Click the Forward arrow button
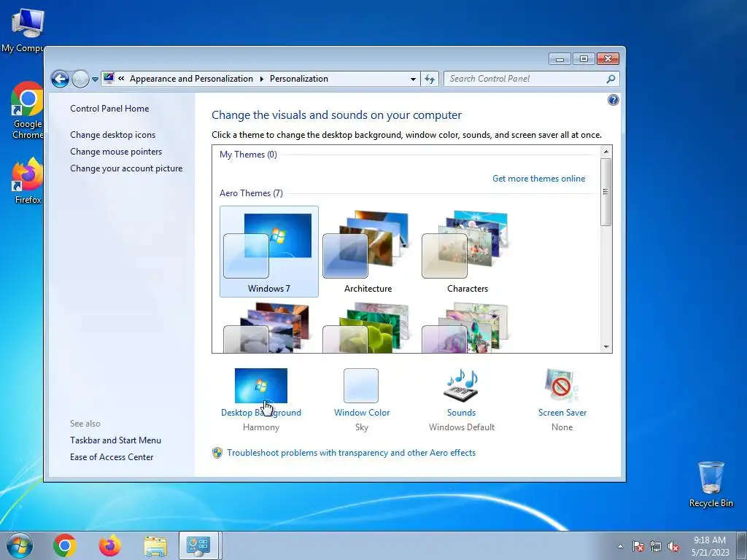Image resolution: width=747 pixels, height=560 pixels. (x=80, y=79)
